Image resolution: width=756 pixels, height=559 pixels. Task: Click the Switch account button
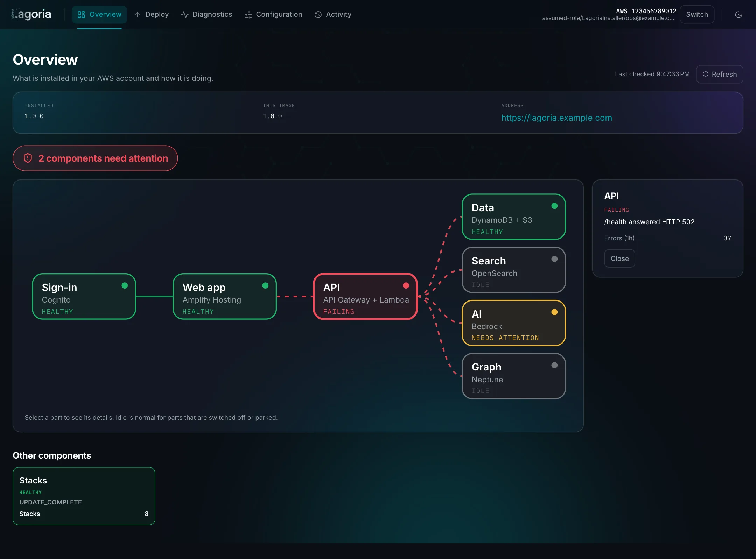coord(697,14)
